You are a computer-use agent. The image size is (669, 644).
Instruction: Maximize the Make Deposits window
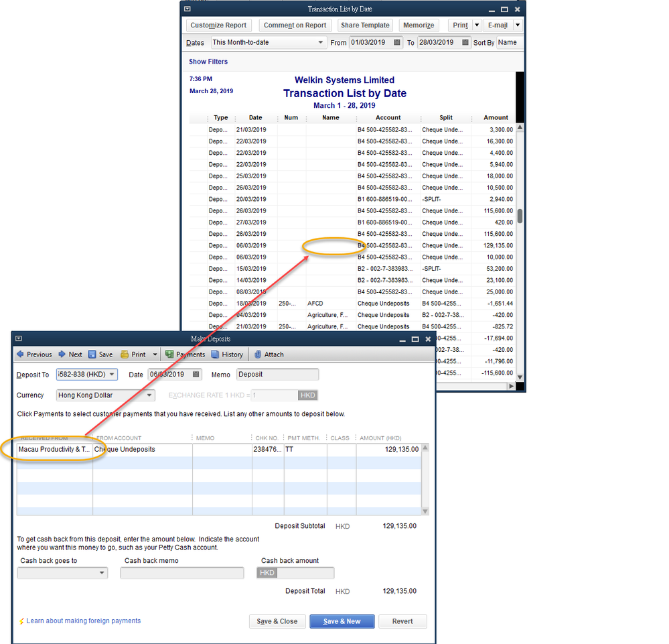(415, 339)
